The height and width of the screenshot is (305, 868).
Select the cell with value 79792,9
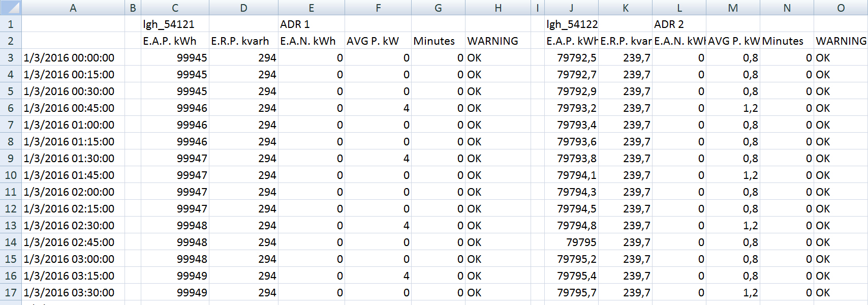[571, 91]
